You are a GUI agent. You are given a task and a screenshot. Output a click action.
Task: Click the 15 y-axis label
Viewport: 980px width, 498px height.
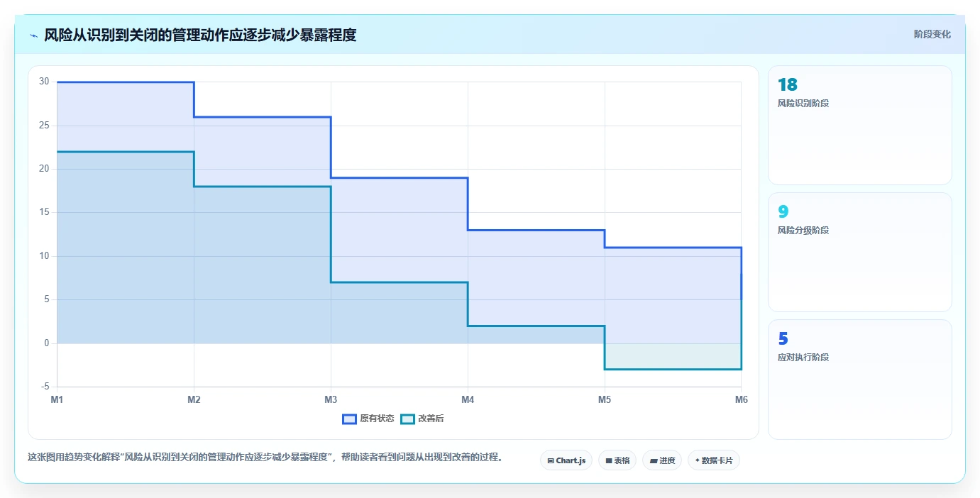tap(44, 212)
